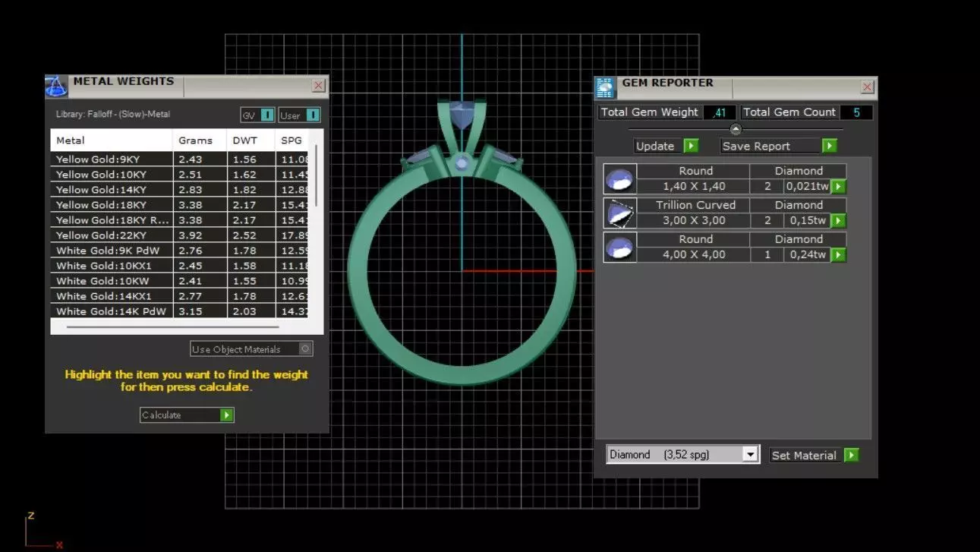Click the metal table vertical scrollbar

pos(316,177)
